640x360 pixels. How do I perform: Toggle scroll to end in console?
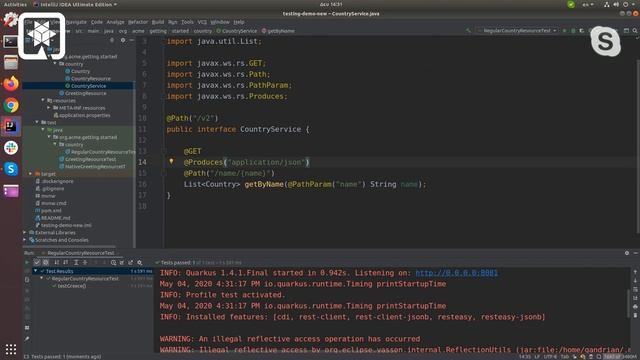pos(635,298)
